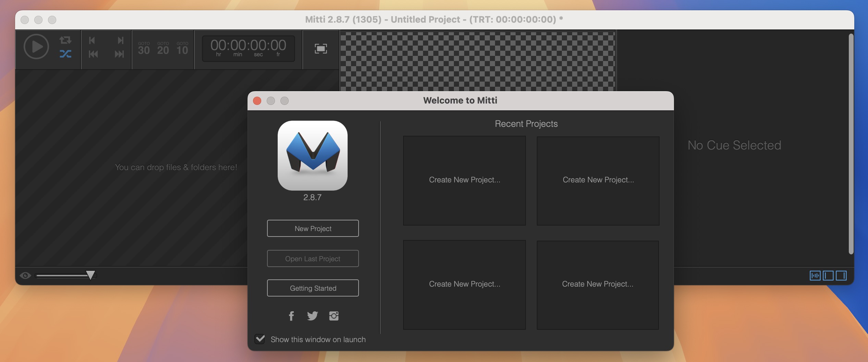
Task: Enable loop playback mode
Action: click(x=65, y=41)
